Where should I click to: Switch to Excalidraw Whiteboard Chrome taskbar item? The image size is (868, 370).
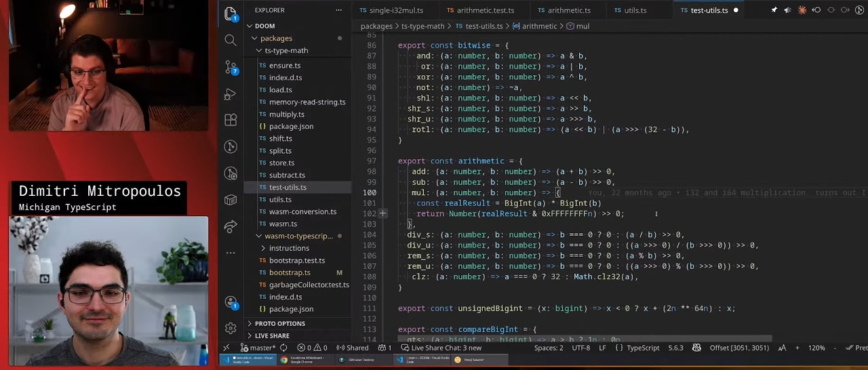(x=307, y=360)
